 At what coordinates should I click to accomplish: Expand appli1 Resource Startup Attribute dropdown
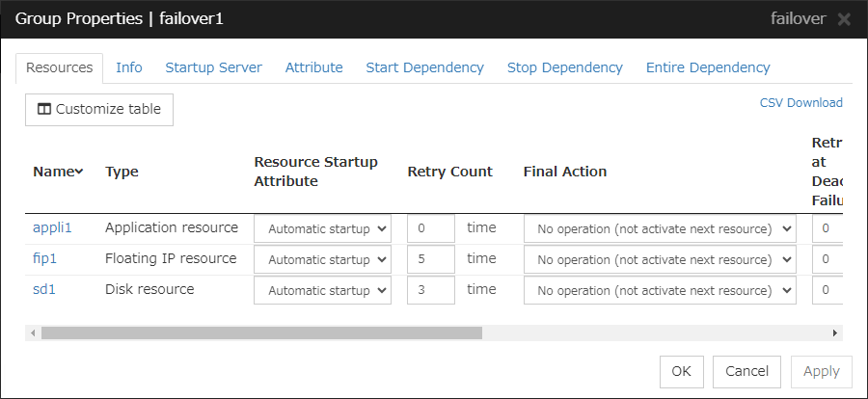click(322, 228)
